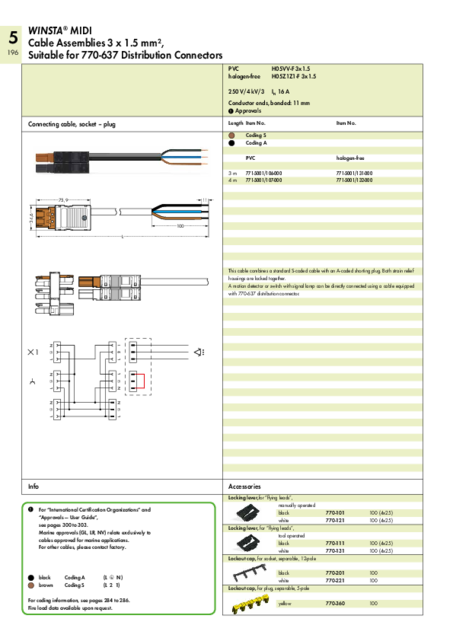Click 'For coding information, see pages 284 to 286'
This screenshot has width=453, height=641.
[x=78, y=601]
